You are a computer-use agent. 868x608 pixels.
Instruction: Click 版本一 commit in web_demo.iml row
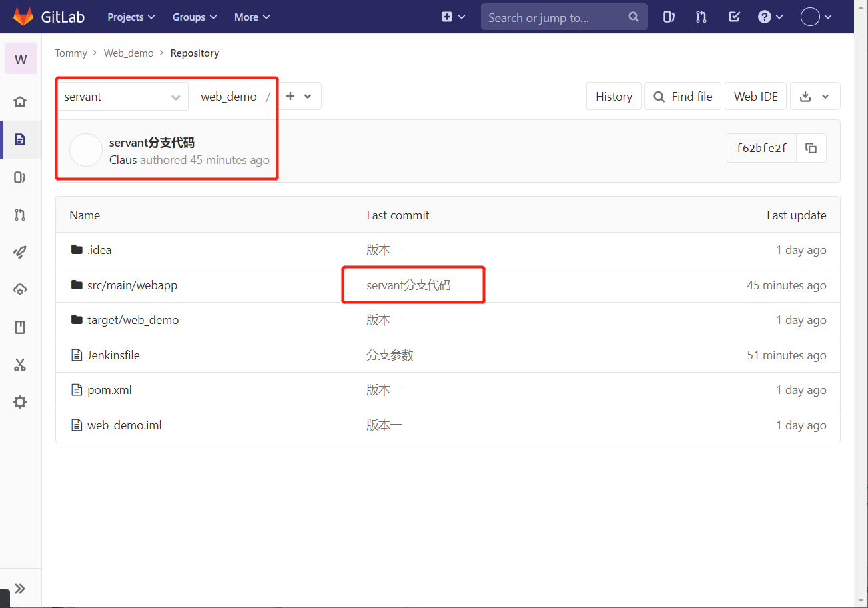(x=384, y=425)
